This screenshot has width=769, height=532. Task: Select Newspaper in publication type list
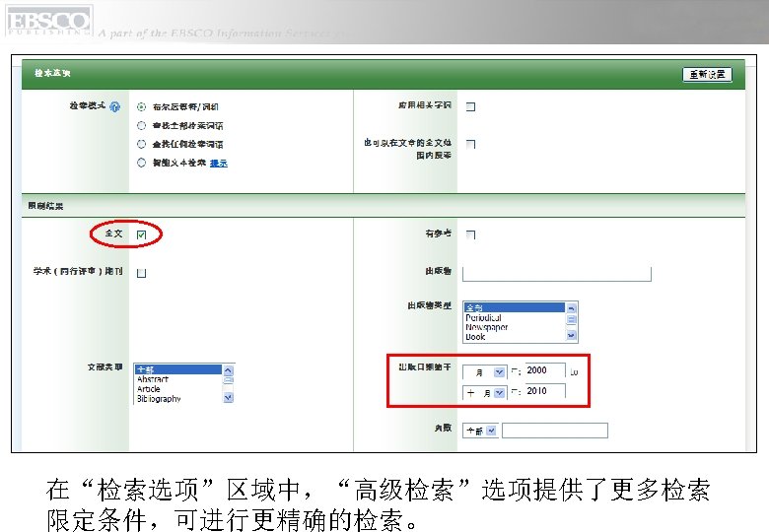486,327
